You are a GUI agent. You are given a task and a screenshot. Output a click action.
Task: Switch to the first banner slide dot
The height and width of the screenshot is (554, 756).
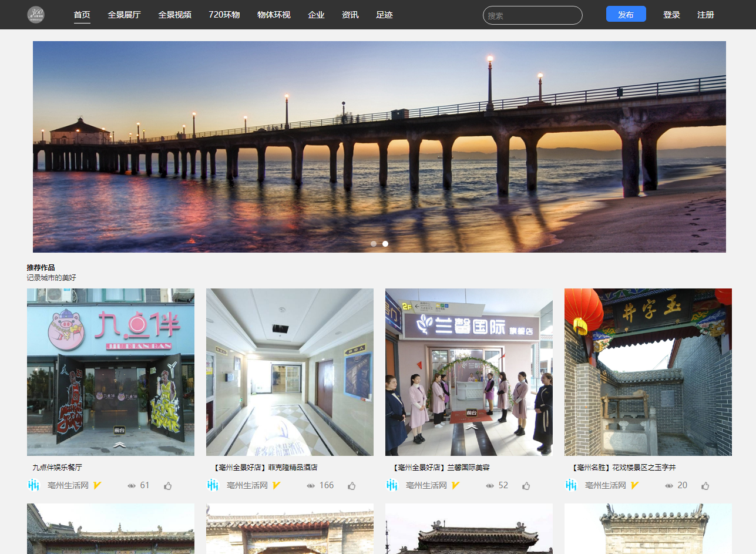[374, 243]
